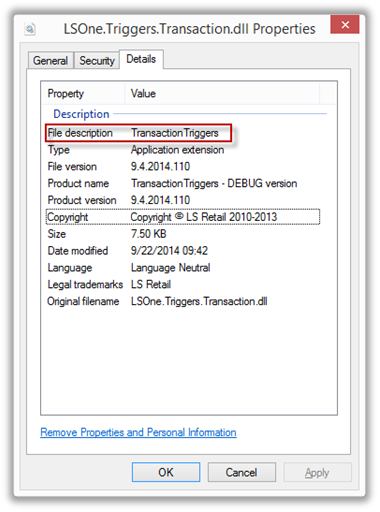Confirm with the OK button
Image resolution: width=380 pixels, height=512 pixels.
coord(166,472)
